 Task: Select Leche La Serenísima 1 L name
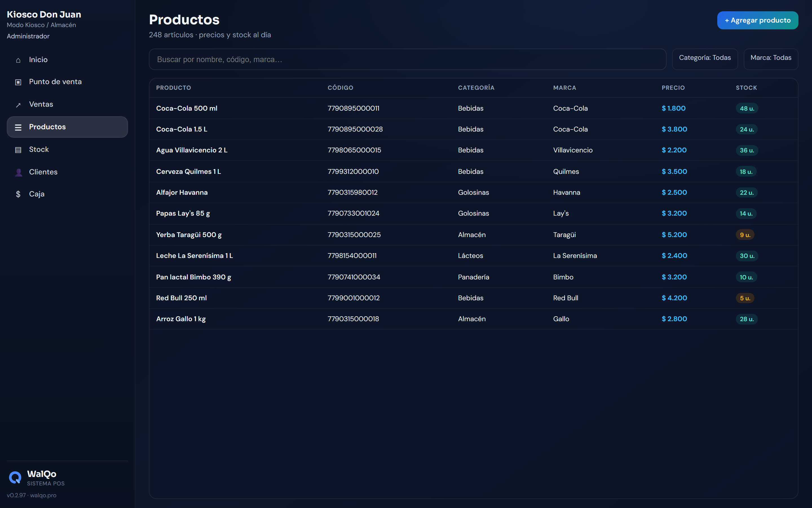(194, 255)
